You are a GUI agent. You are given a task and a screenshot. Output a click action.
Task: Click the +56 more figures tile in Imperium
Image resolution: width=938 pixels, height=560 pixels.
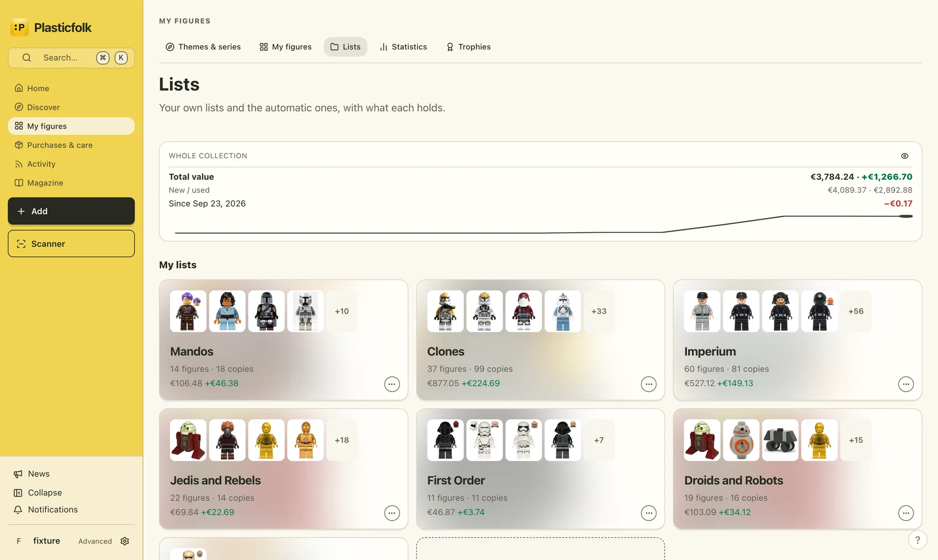click(856, 311)
